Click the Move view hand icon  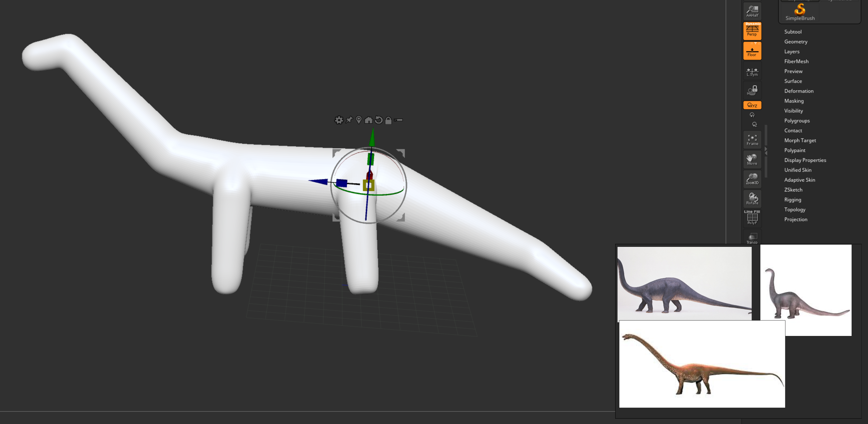tap(752, 159)
